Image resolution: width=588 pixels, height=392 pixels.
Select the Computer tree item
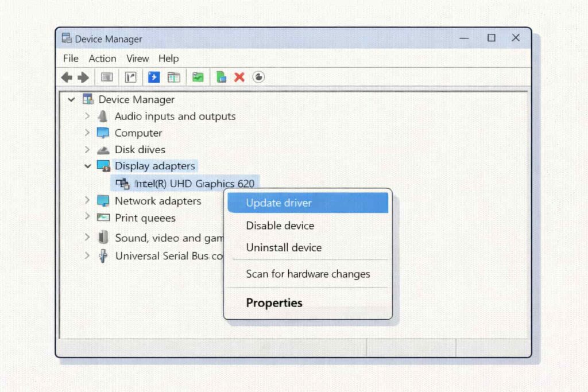138,133
